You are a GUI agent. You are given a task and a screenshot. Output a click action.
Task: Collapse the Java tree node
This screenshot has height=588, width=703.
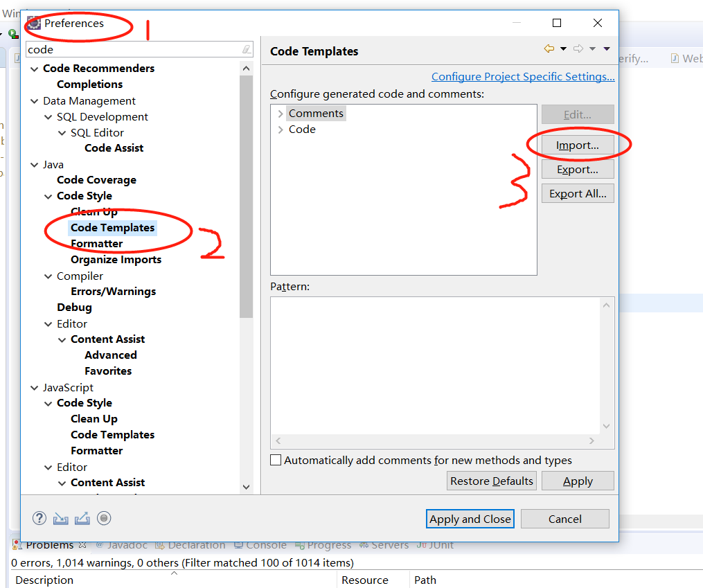[34, 165]
